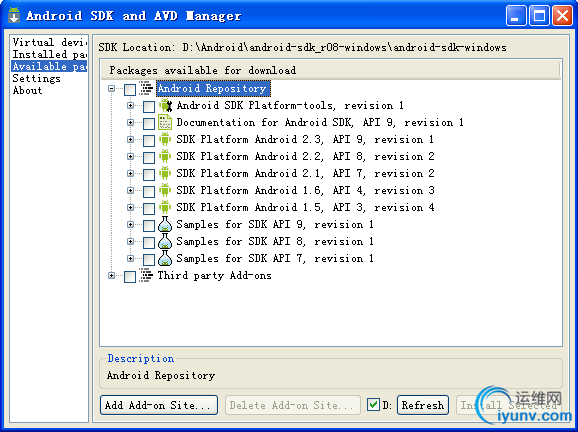Expand the Samples for SDK API 9 node
The height and width of the screenshot is (432, 578).
(x=130, y=224)
